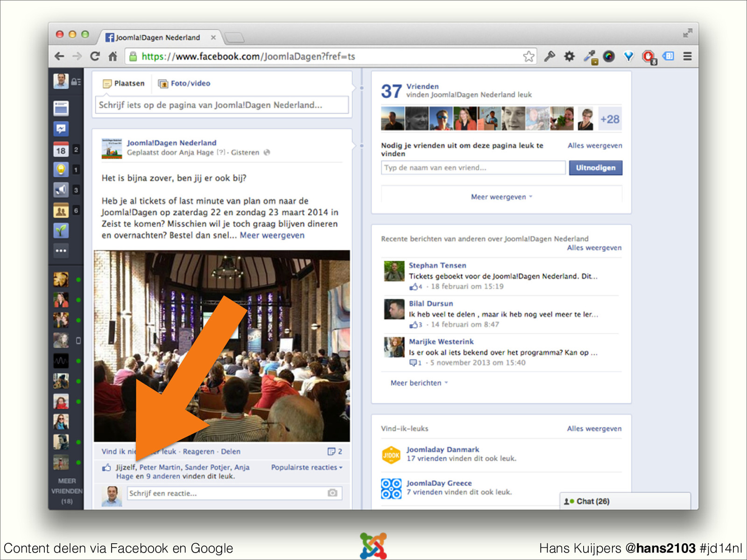This screenshot has height=560, width=747.
Task: Click the JoomlaDay Greece logo thumbnail
Action: tap(391, 489)
